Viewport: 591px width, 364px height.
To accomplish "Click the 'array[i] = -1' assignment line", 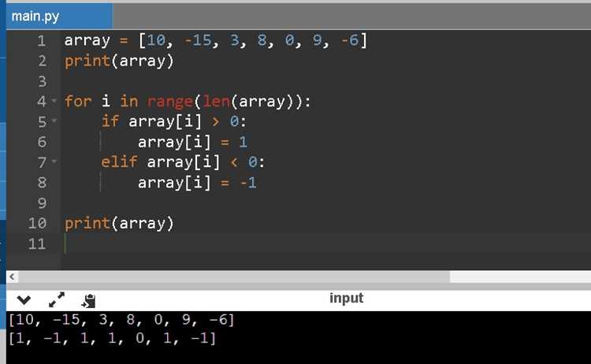I will point(197,183).
